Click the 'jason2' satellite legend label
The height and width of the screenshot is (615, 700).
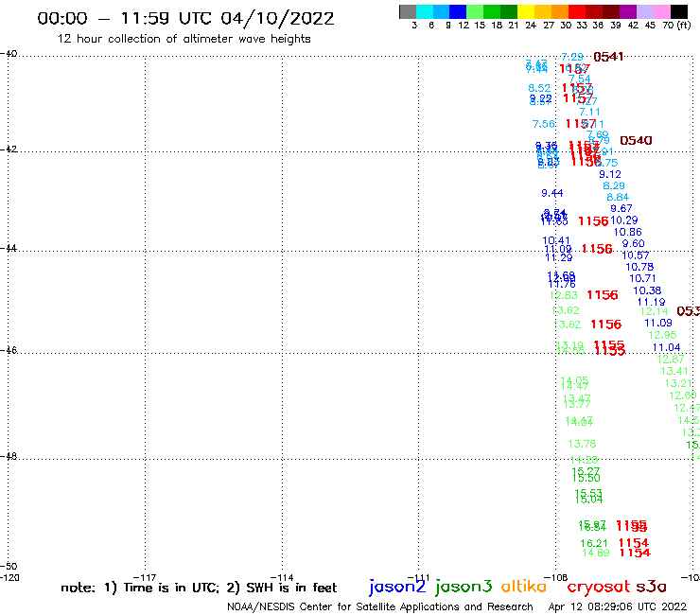[397, 587]
